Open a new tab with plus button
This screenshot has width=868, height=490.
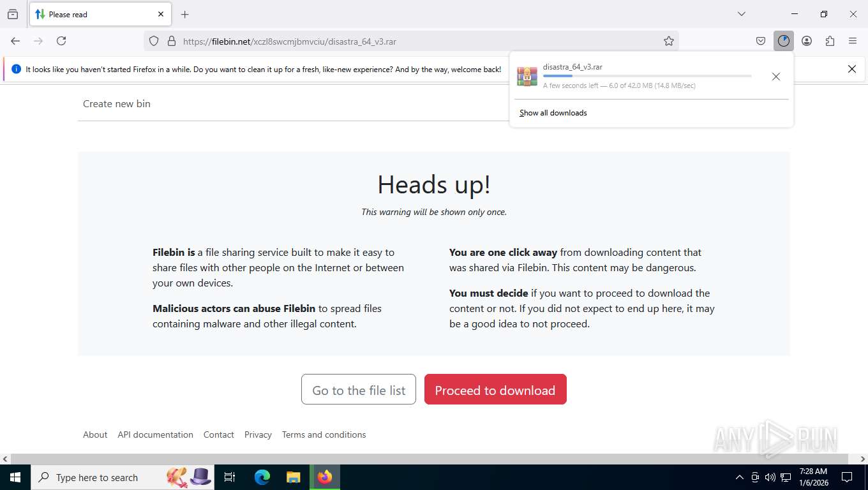(185, 14)
